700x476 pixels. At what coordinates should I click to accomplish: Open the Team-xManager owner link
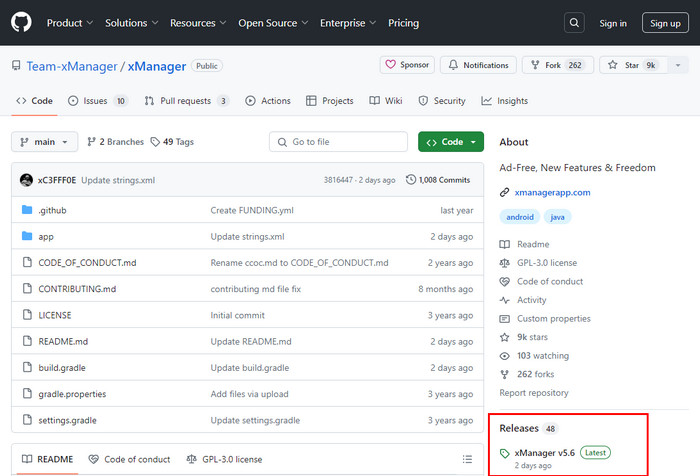[x=71, y=66]
